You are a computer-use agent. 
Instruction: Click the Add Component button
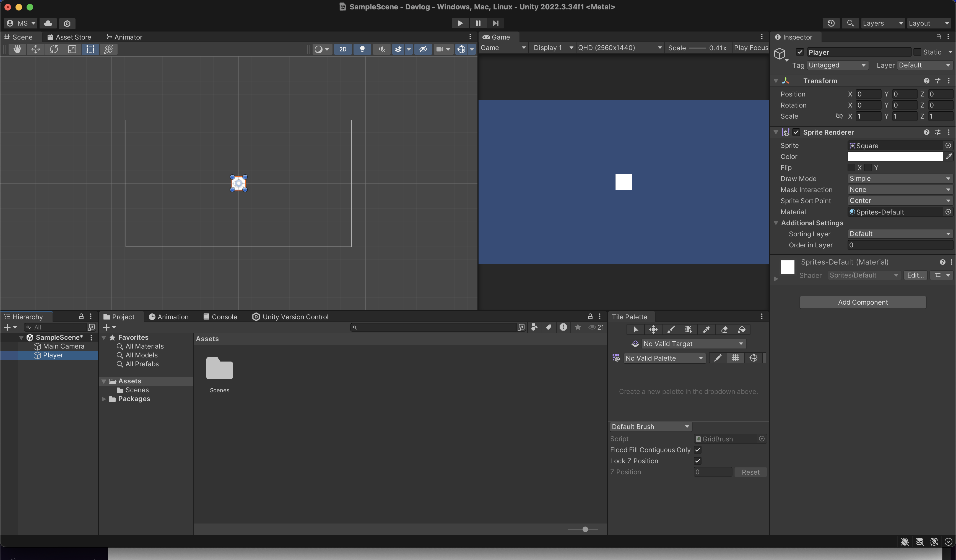pyautogui.click(x=862, y=302)
